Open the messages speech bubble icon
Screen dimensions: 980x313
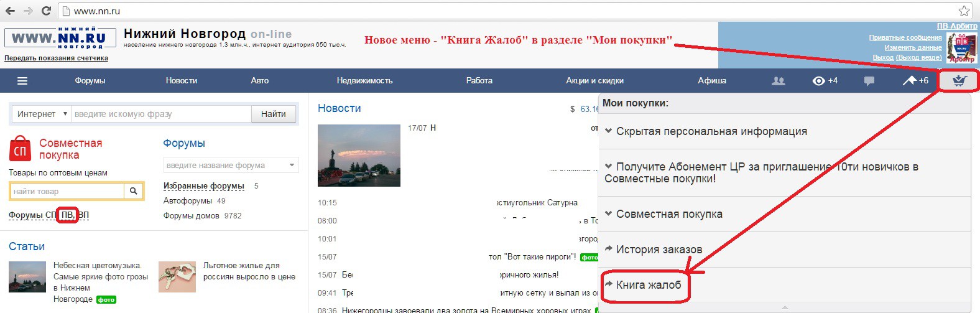[x=869, y=81]
